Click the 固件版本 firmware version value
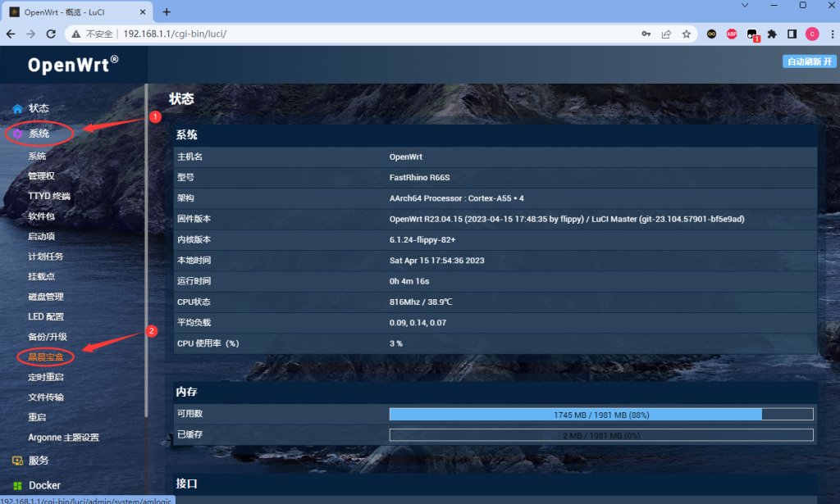Viewport: 840px width, 504px height. point(567,219)
